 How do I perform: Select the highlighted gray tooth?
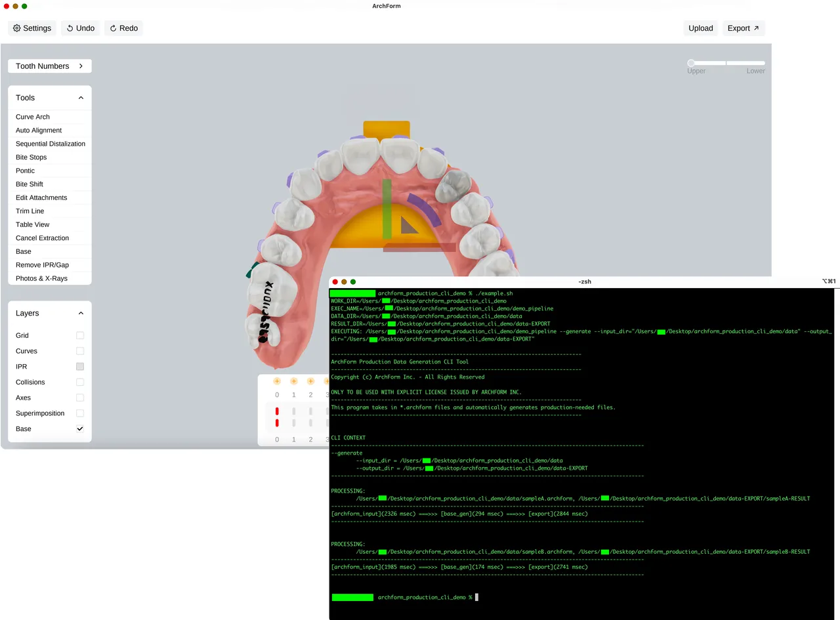point(452,186)
